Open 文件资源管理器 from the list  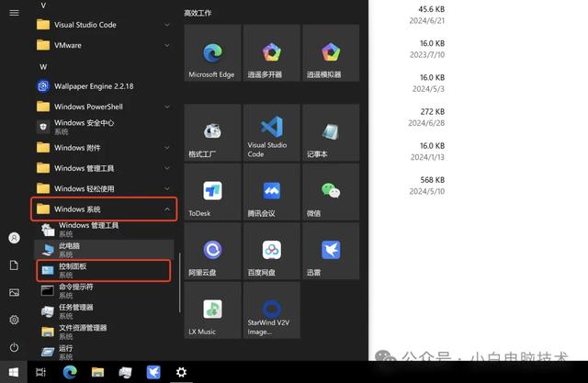tap(104, 332)
